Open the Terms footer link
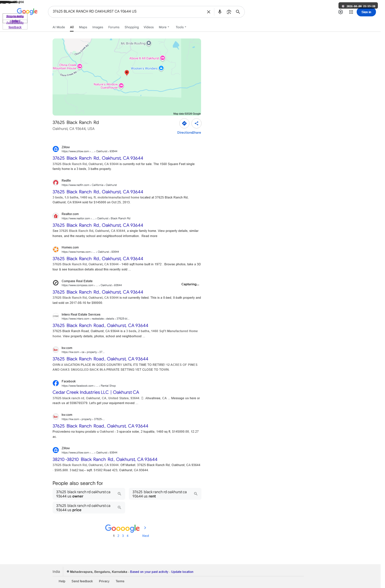 click(x=120, y=581)
